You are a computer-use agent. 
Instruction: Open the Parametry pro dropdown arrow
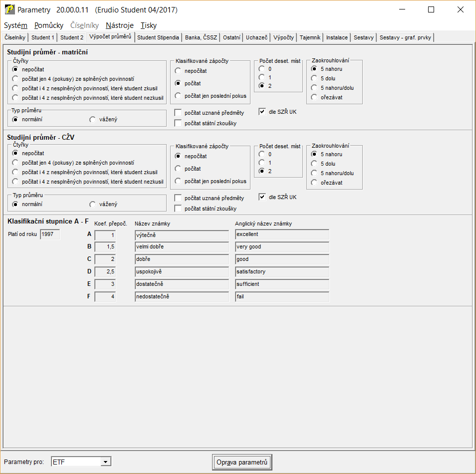105,462
